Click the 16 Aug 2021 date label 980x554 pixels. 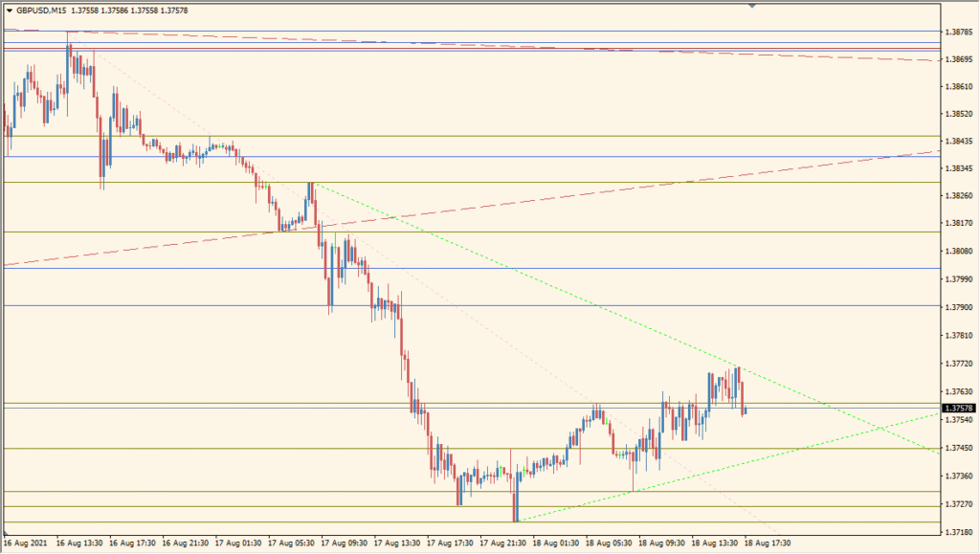[x=25, y=543]
